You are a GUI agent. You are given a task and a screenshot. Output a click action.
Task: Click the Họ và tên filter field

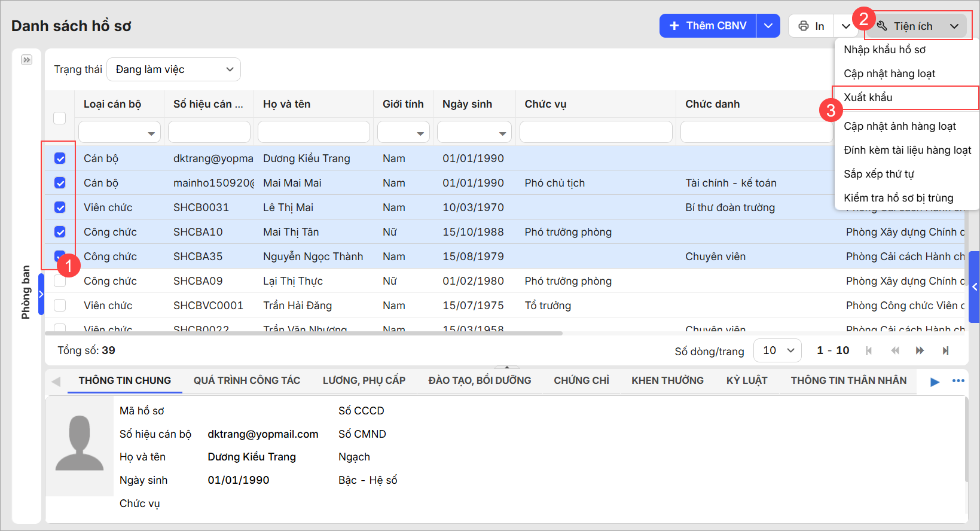(x=313, y=132)
